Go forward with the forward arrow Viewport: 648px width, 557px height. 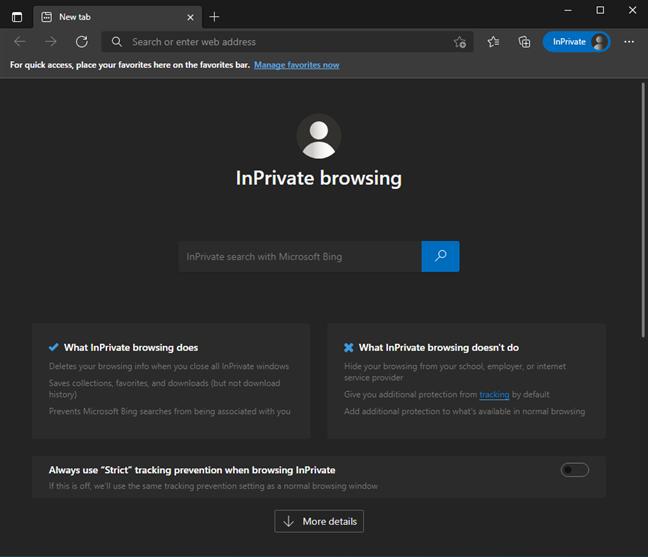pyautogui.click(x=51, y=42)
